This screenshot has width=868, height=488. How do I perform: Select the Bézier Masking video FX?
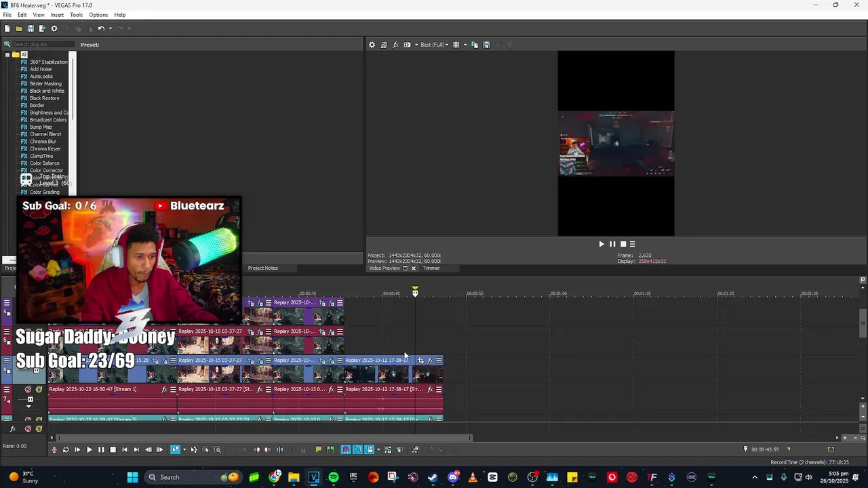[x=45, y=84]
